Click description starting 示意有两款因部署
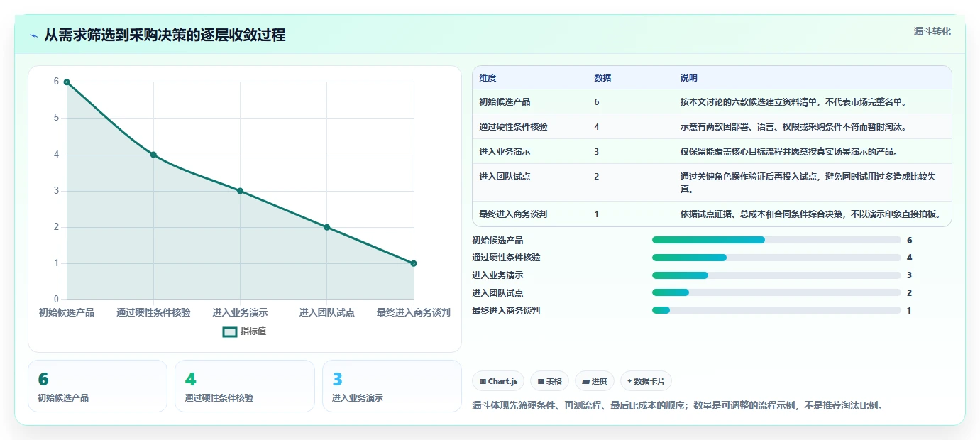 tap(793, 127)
